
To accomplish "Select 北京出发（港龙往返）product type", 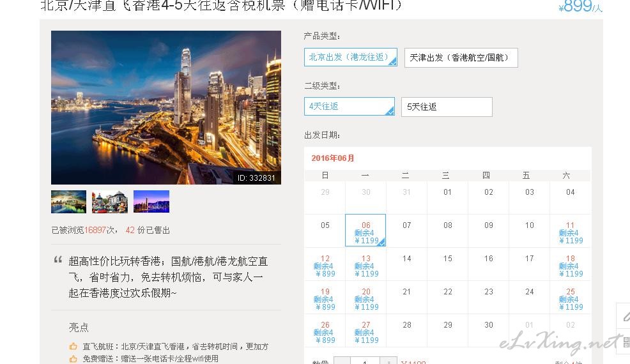I will (x=350, y=57).
